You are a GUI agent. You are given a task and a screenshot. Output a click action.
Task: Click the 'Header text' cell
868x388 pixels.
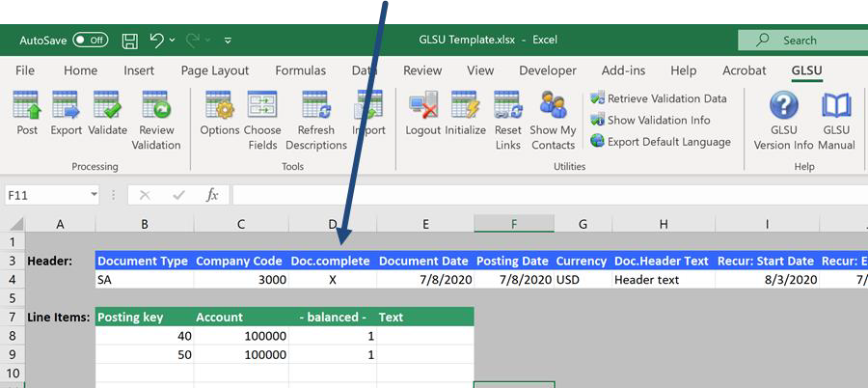point(664,280)
